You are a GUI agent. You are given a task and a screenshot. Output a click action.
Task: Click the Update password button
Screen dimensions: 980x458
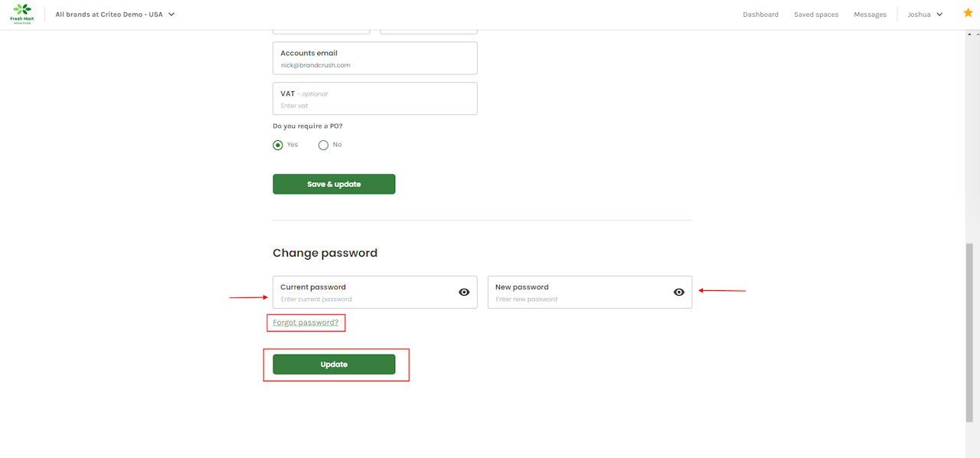tap(334, 365)
